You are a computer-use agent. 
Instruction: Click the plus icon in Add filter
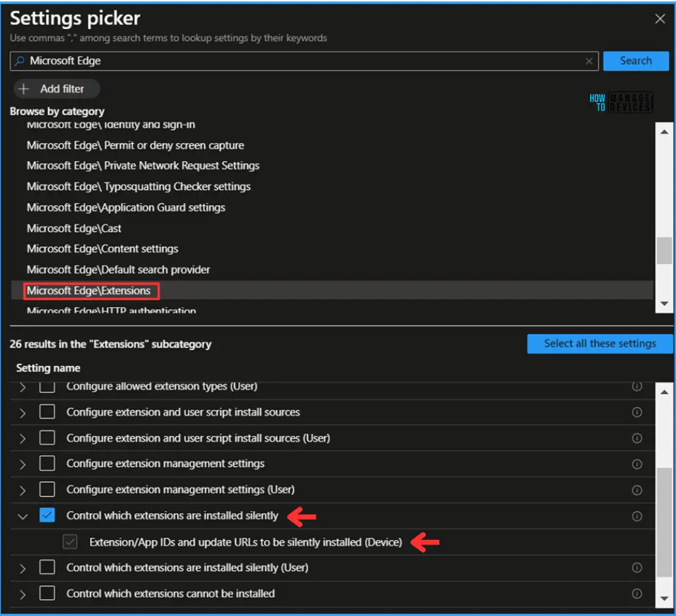[23, 89]
